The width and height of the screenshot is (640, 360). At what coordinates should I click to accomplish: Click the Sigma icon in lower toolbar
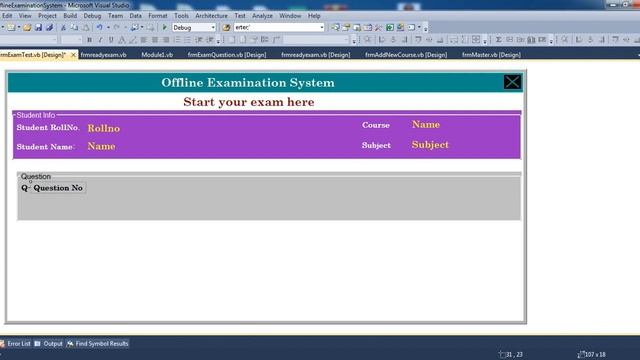pos(498,40)
